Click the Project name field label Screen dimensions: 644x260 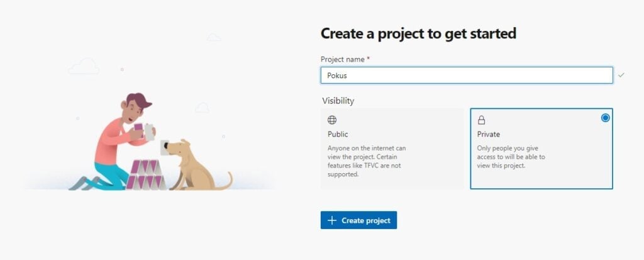click(342, 59)
